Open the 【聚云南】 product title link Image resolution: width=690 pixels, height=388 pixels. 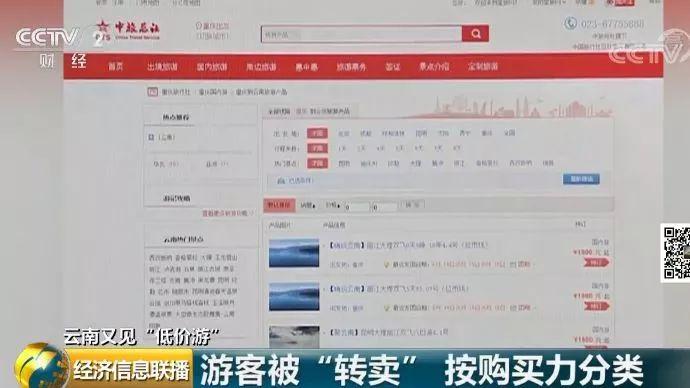(x=389, y=332)
